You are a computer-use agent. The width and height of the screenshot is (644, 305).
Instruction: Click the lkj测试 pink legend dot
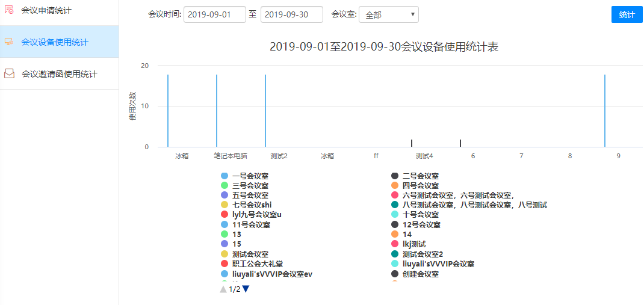[x=395, y=244]
